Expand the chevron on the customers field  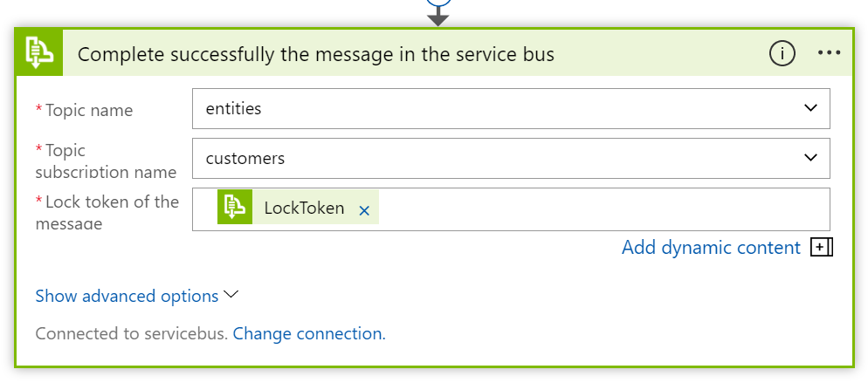[810, 158]
